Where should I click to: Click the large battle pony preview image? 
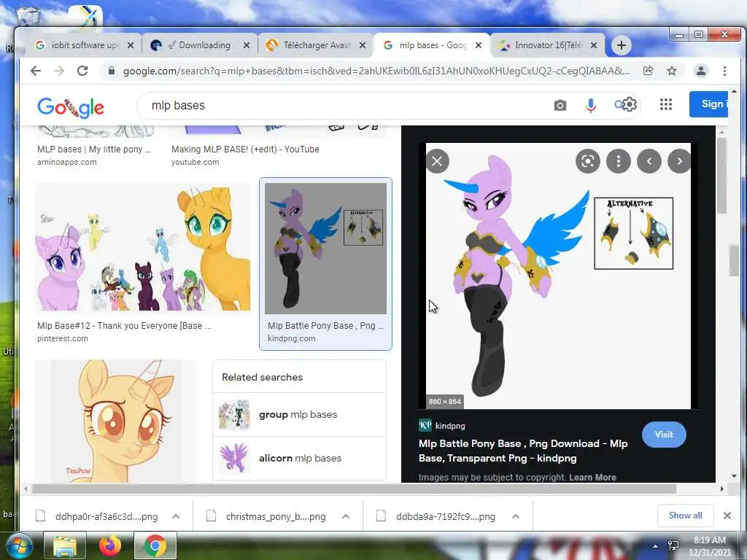(x=558, y=276)
